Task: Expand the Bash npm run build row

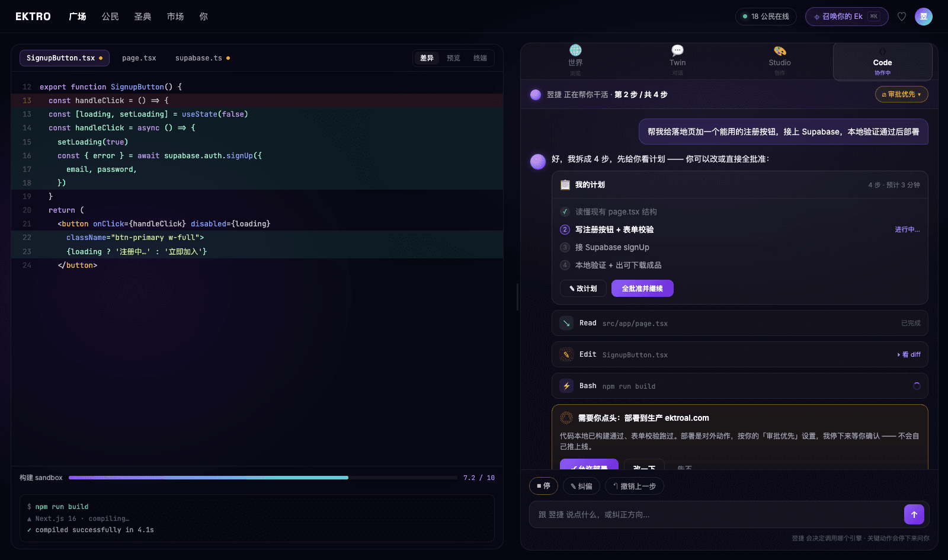Action: click(x=739, y=386)
